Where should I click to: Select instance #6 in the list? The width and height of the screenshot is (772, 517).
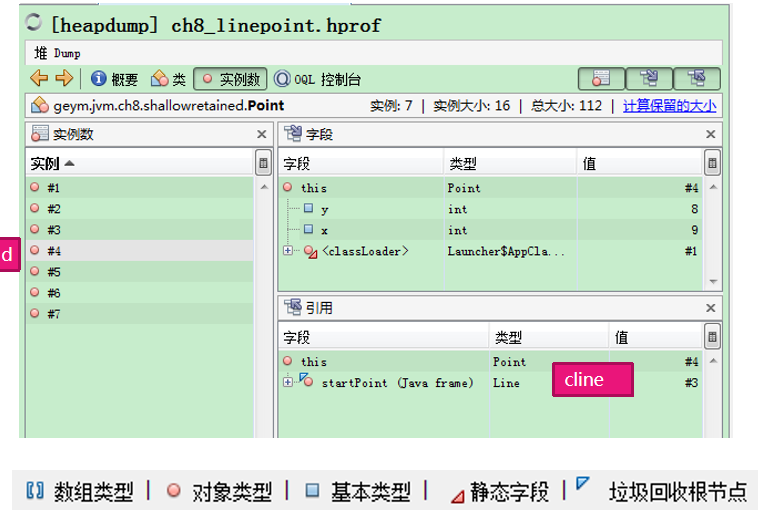point(53,293)
